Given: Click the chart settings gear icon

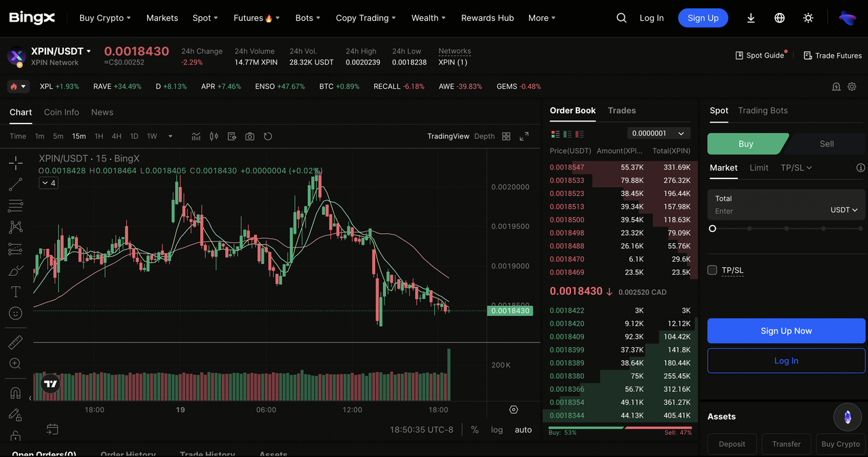Looking at the screenshot, I should click(513, 410).
